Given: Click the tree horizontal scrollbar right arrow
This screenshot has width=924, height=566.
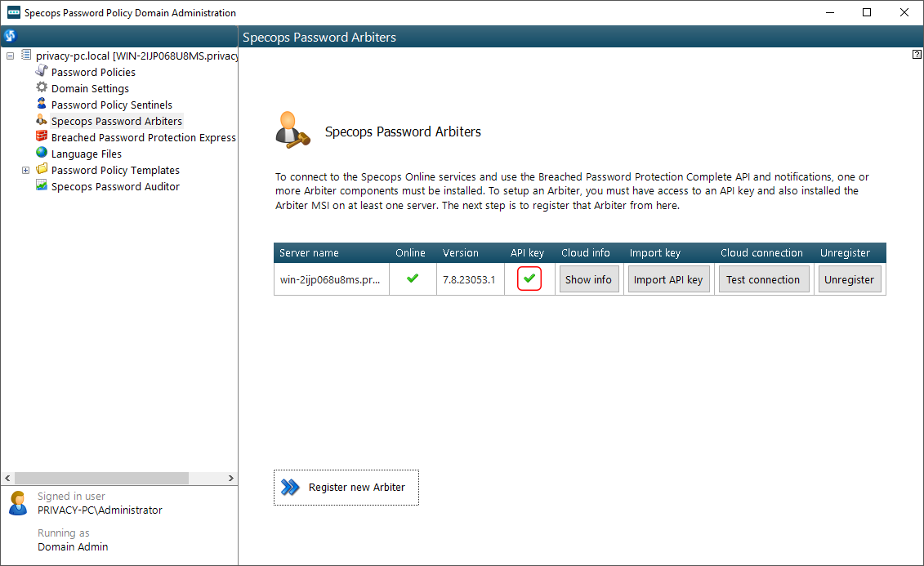Looking at the screenshot, I should [231, 479].
